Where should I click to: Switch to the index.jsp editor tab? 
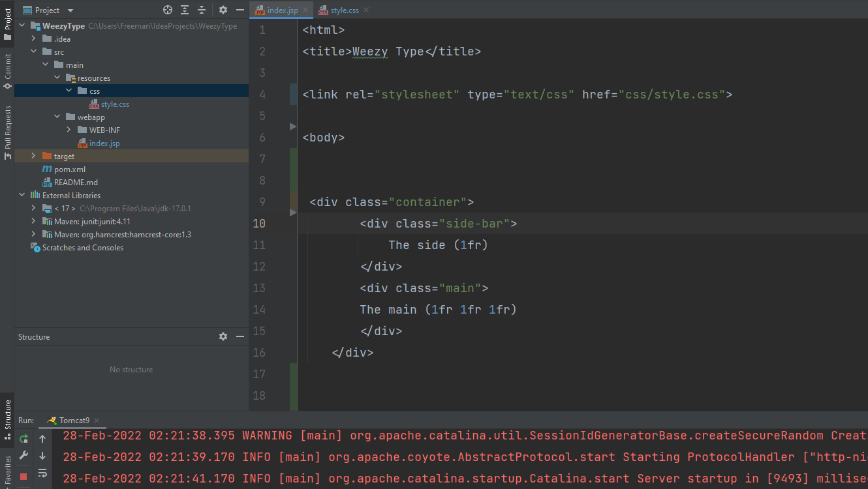pos(282,10)
